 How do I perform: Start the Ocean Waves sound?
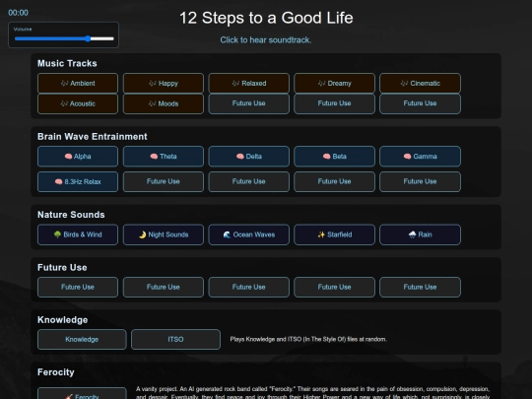(x=248, y=234)
